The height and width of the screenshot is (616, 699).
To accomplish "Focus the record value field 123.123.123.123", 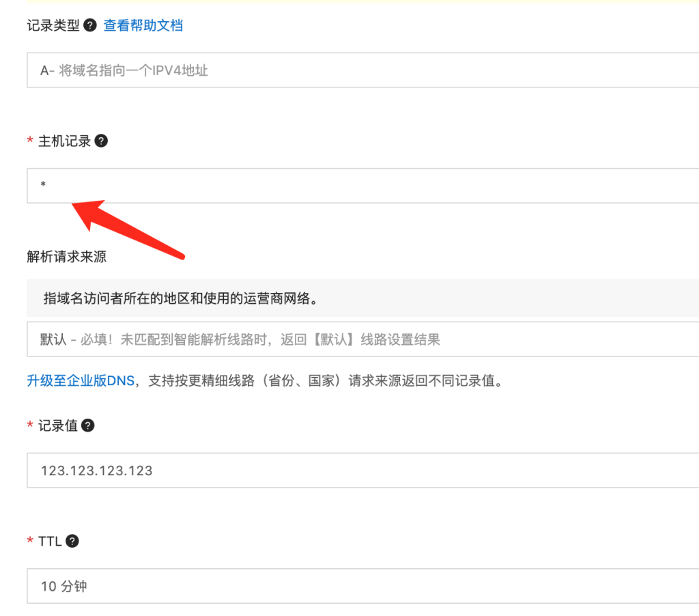I will pyautogui.click(x=362, y=471).
